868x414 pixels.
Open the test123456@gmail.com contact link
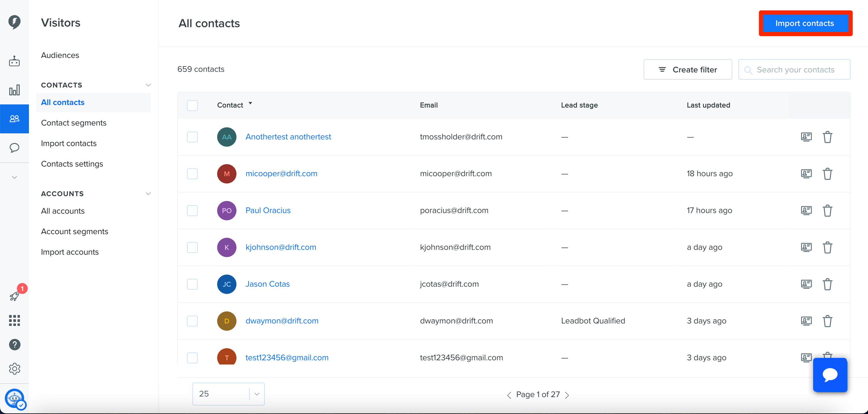(287, 358)
